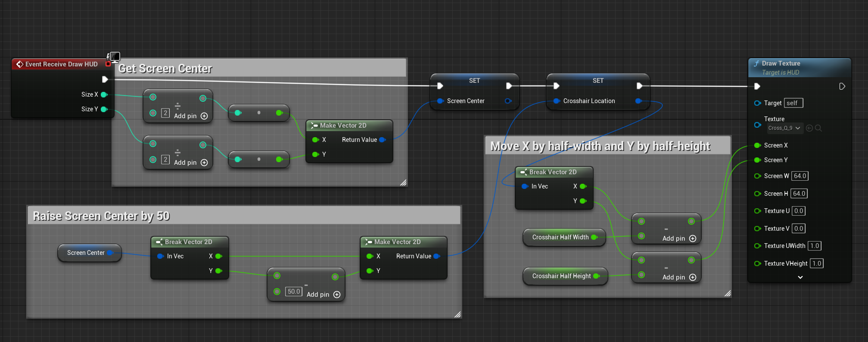Click the Break Vector 2D X pin in Raise comment
This screenshot has width=868, height=342.
coord(218,256)
